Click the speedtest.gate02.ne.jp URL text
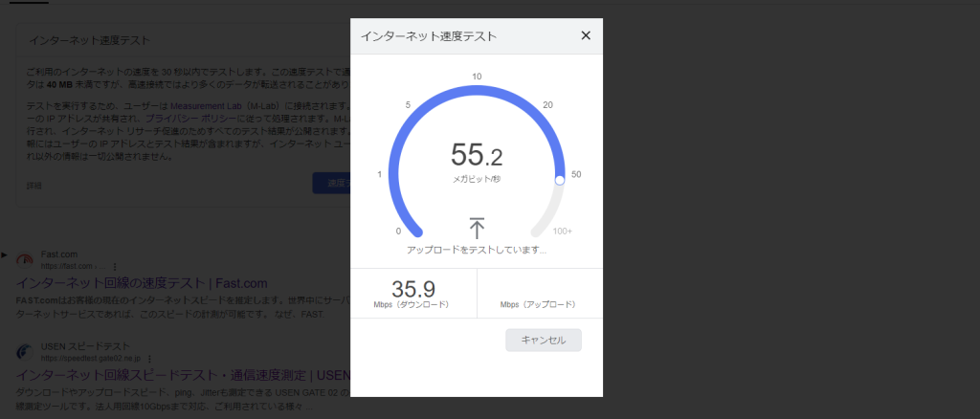 91,359
